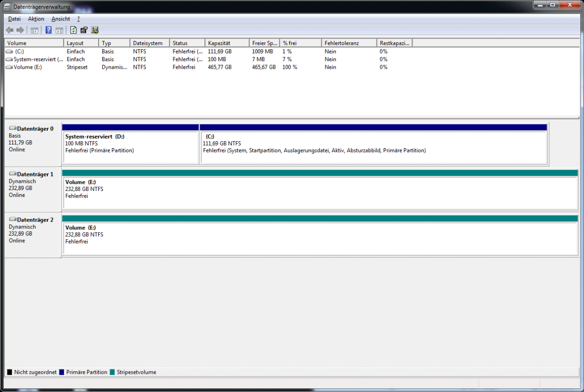584x392 pixels.
Task: Select the Volume (E:) row name
Action: pyautogui.click(x=28, y=67)
